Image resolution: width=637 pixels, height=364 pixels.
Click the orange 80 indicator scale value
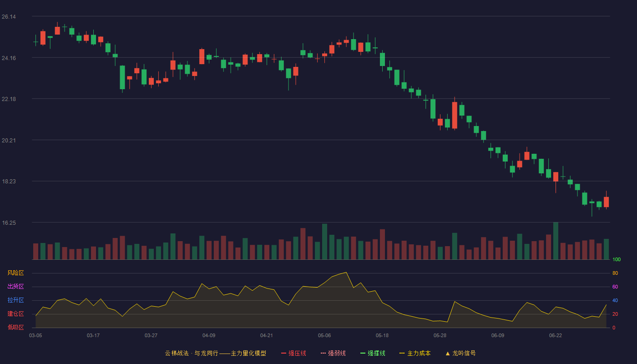point(615,273)
